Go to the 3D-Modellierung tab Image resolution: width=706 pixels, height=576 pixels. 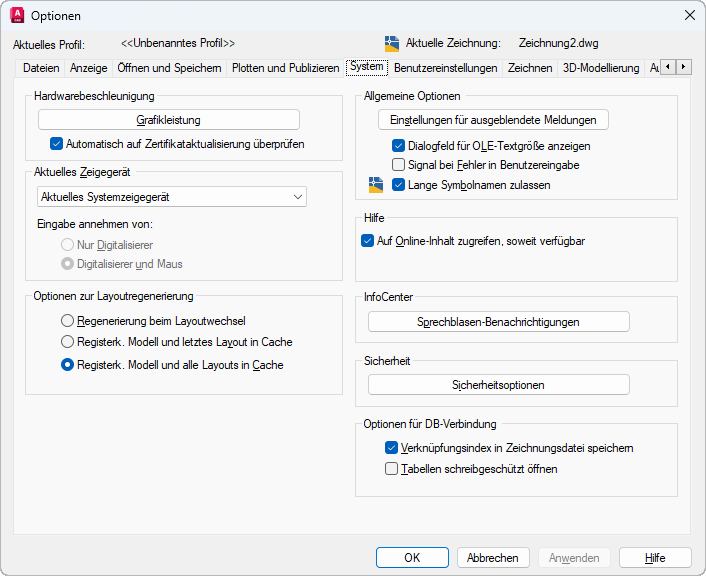600,68
